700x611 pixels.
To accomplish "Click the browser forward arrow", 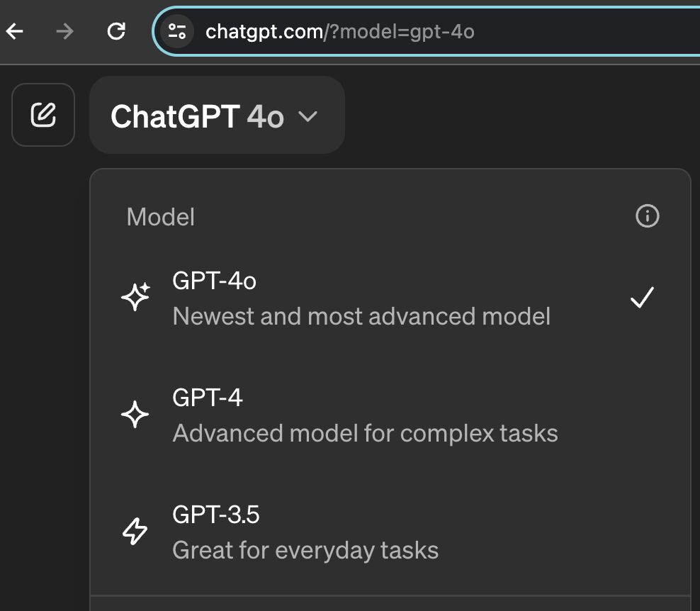I will (x=65, y=31).
